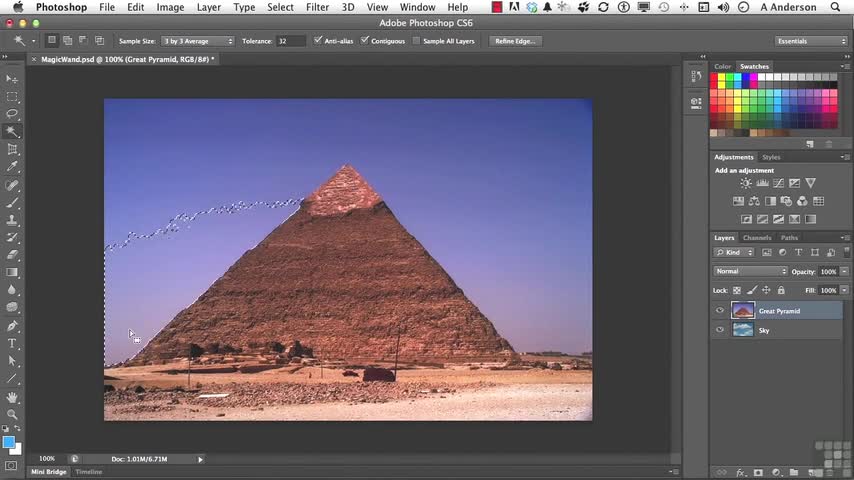Select the Hand tool
The height and width of the screenshot is (480, 854).
click(11, 397)
